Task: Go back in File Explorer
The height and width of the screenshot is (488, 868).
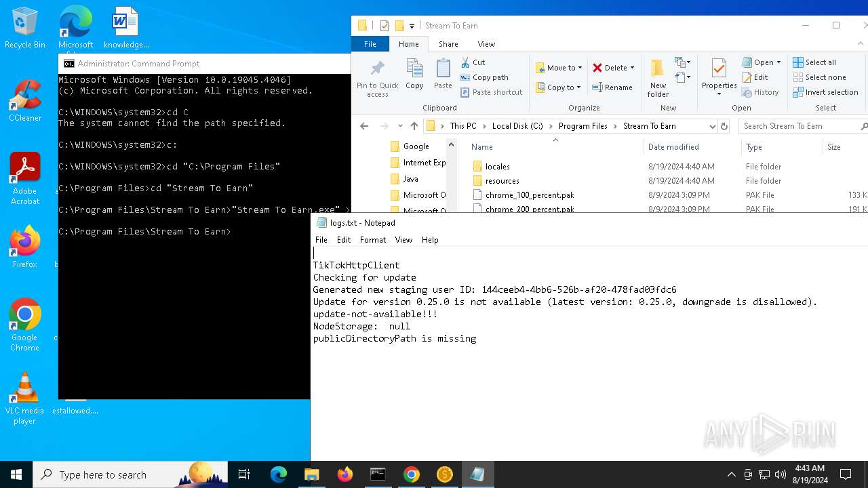Action: click(364, 126)
